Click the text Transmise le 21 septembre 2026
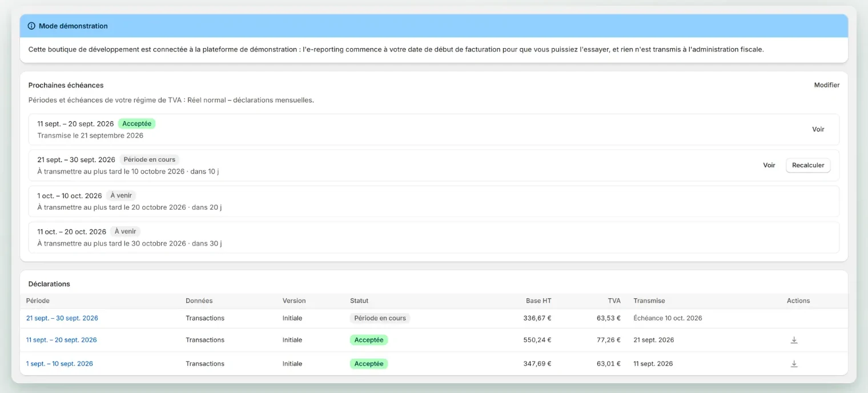 90,136
